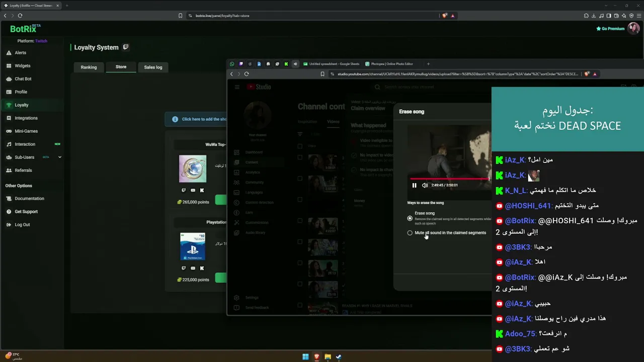Open Mini-Games in the BotRix sidebar
This screenshot has width=644, height=362.
pyautogui.click(x=26, y=131)
